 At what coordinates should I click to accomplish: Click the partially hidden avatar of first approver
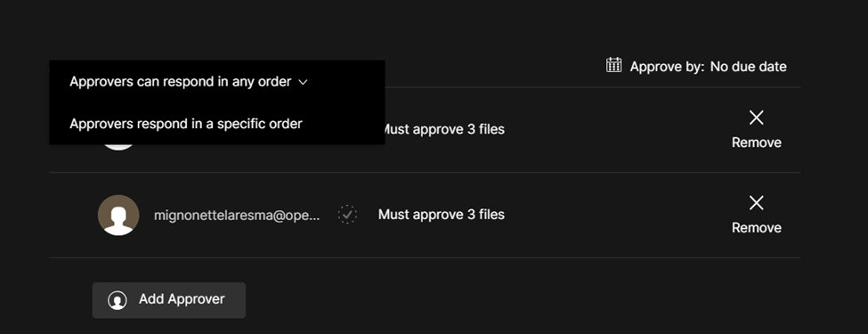(x=118, y=147)
